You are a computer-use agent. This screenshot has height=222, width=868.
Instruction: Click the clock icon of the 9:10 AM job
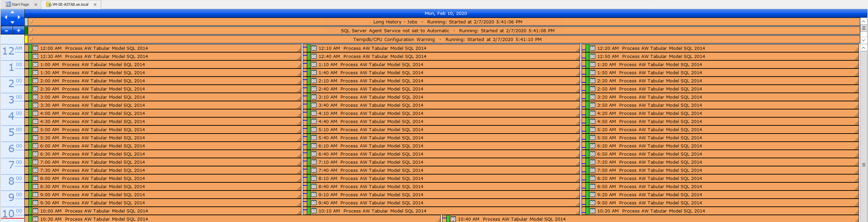314,195
